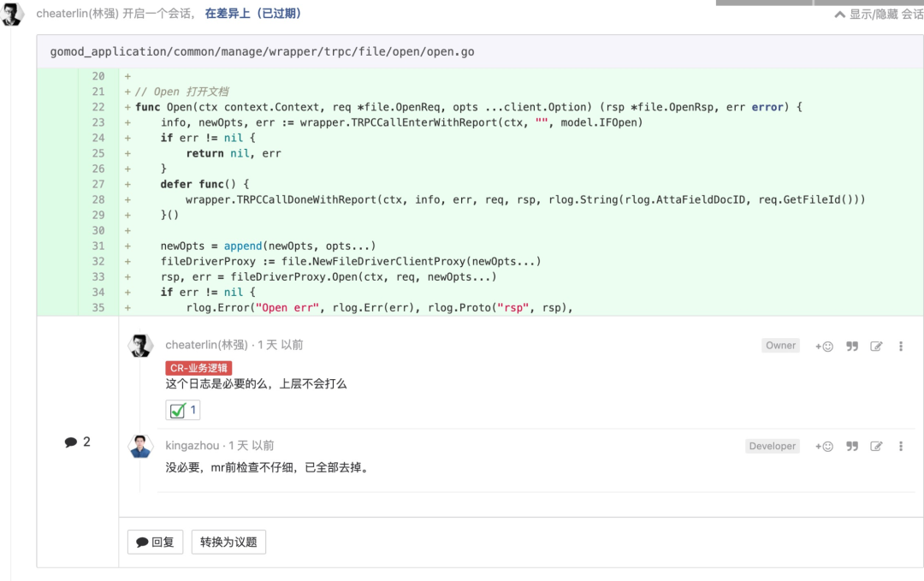Open kingazhou's avatar
Viewport: 924px width, 581px height.
(140, 446)
